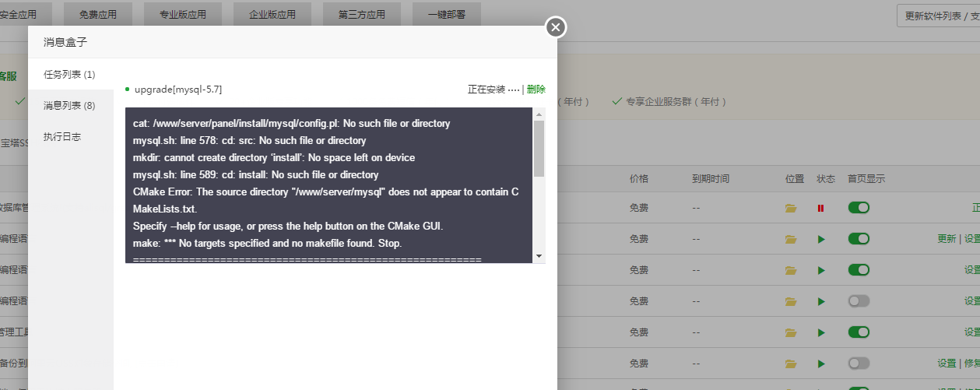Click the install log scrollbar up arrow
The height and width of the screenshot is (390, 980).
tap(539, 114)
